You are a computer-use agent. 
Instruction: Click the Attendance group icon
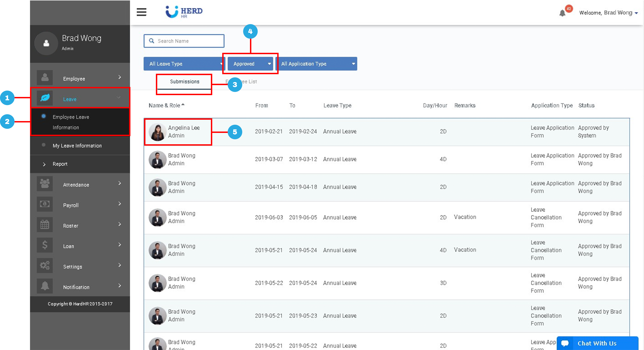click(x=45, y=184)
